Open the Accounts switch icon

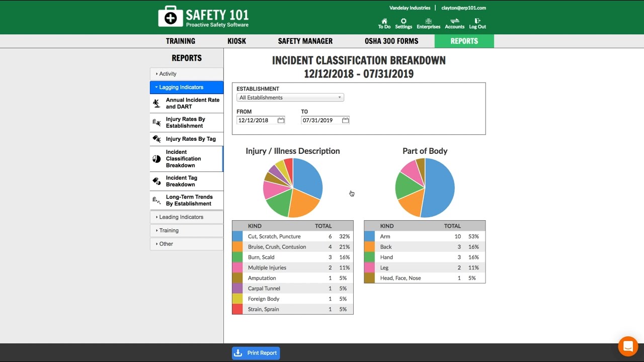(x=455, y=21)
